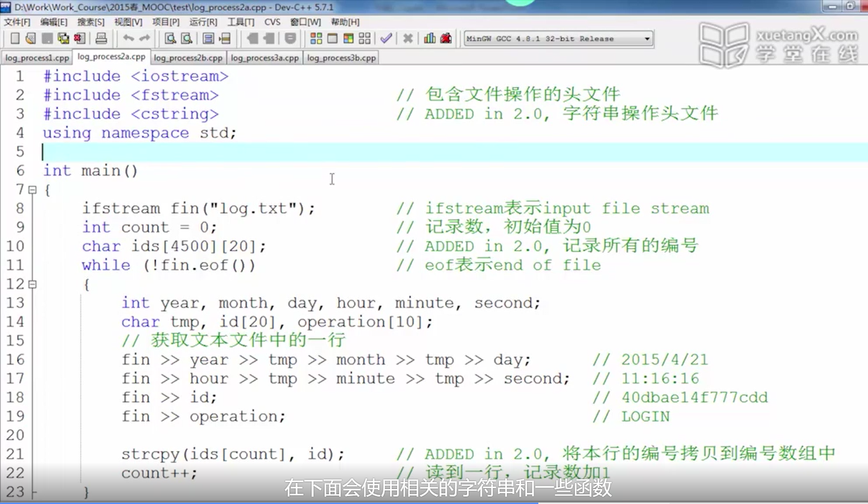This screenshot has width=868, height=504.
Task: Open the 窗口[W] menu
Action: (305, 22)
